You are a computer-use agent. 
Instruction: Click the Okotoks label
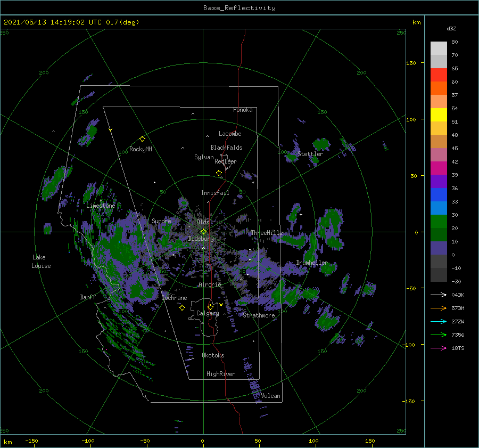click(213, 355)
